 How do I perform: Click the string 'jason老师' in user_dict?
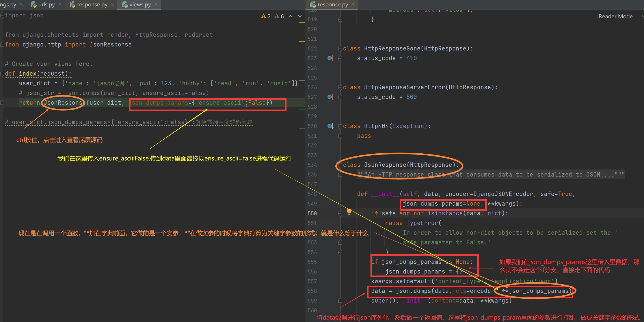pos(111,83)
